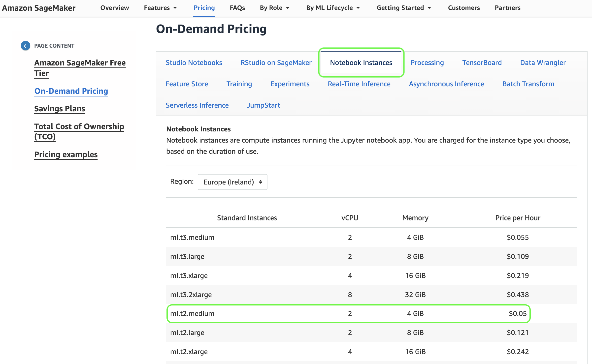Click the $0.121 price cell
The image size is (592, 364).
518,333
